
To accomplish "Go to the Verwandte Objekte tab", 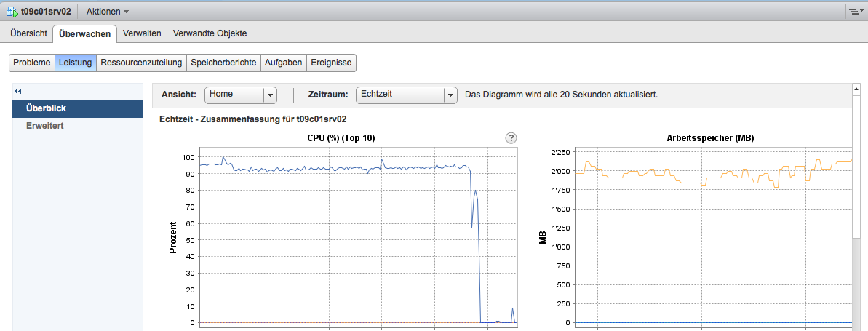I will (210, 33).
